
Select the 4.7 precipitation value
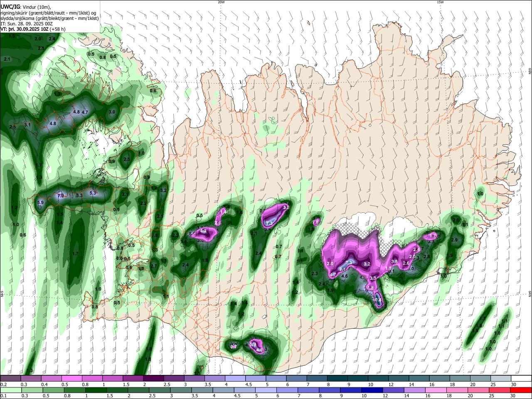[85, 112]
